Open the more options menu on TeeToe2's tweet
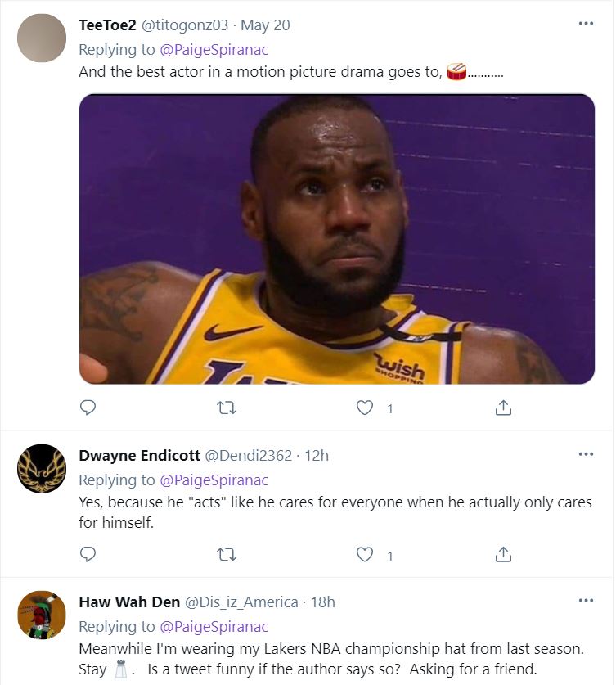This screenshot has width=616, height=685. pos(585,24)
